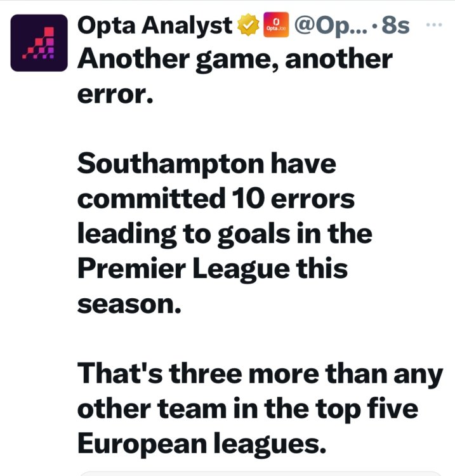
Task: Click the 'leading to goals in the' line
Action: point(224,234)
